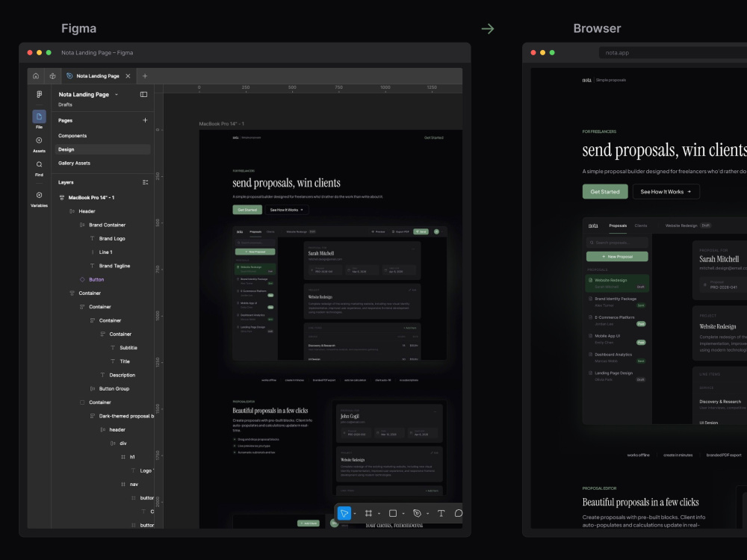The width and height of the screenshot is (747, 560).
Task: Select the Line 1 layer
Action: pos(105,252)
